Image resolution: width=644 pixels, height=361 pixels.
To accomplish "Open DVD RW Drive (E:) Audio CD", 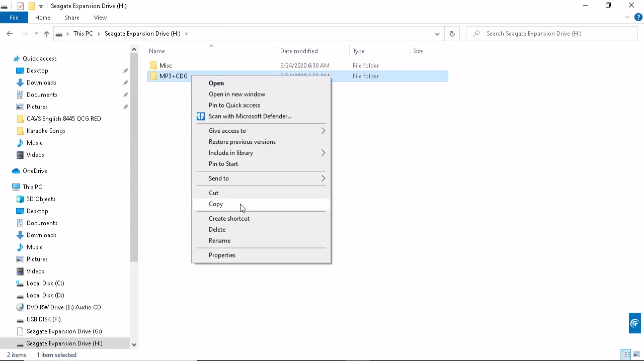I will click(63, 308).
